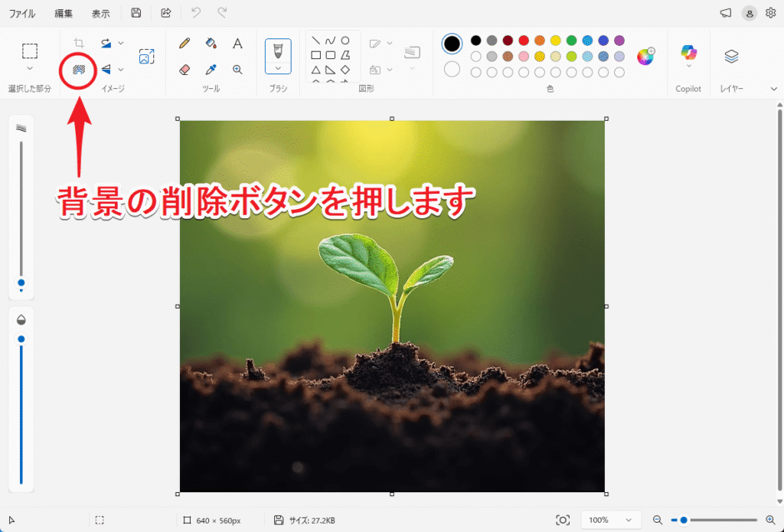Click the opacity slider
Image resolution: width=784 pixels, height=532 pixels.
click(21, 410)
